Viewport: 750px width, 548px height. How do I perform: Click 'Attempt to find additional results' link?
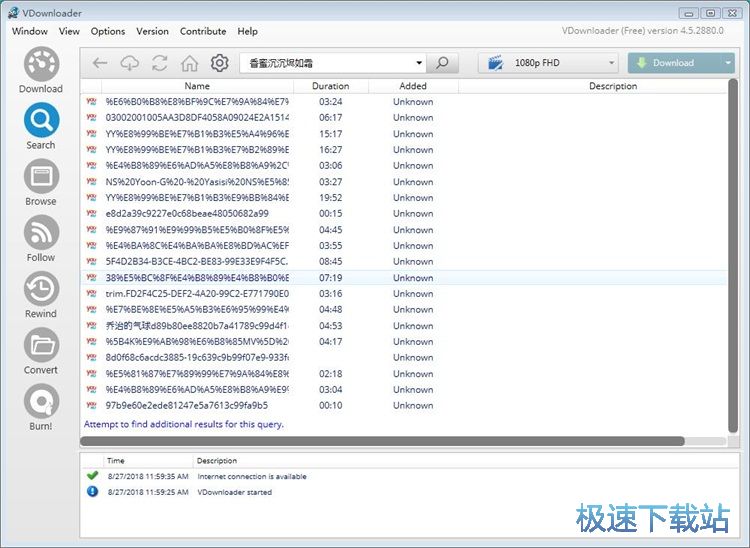tap(184, 424)
